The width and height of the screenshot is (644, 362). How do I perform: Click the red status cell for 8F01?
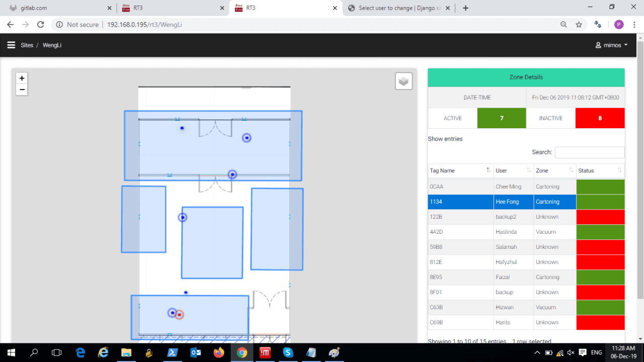point(600,292)
